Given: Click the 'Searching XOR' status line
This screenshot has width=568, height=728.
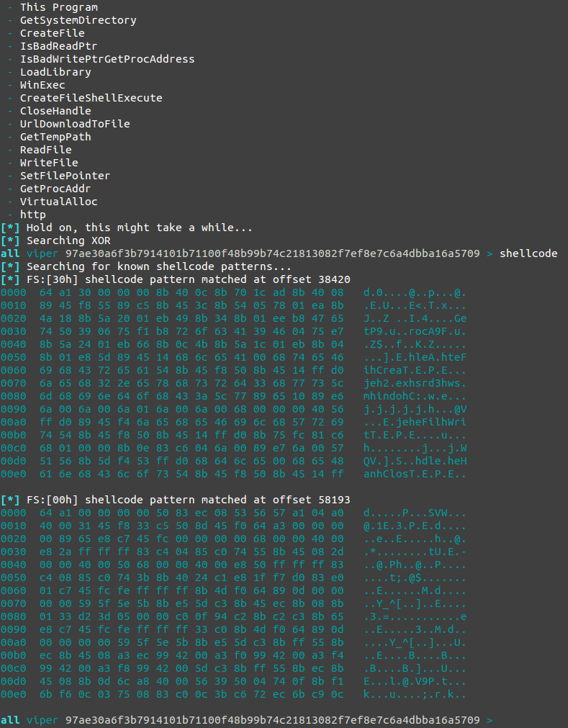Looking at the screenshot, I should coord(55,241).
